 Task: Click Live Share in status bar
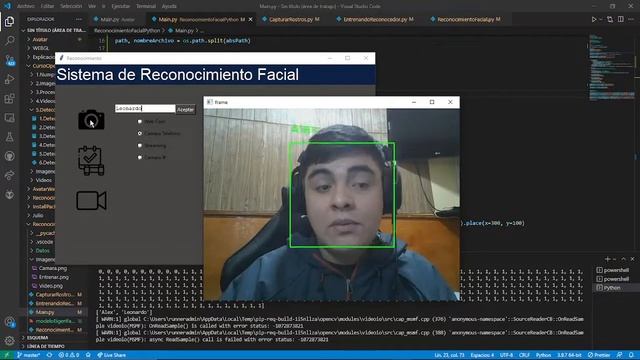(x=111, y=355)
